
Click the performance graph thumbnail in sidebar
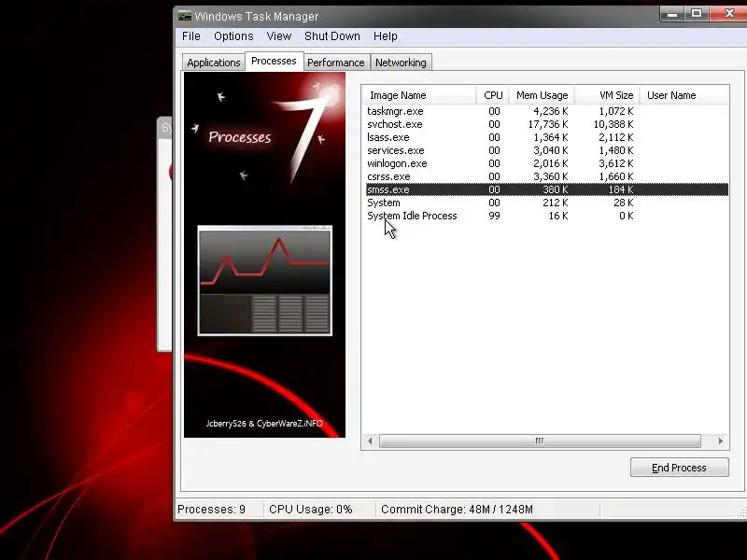point(265,281)
